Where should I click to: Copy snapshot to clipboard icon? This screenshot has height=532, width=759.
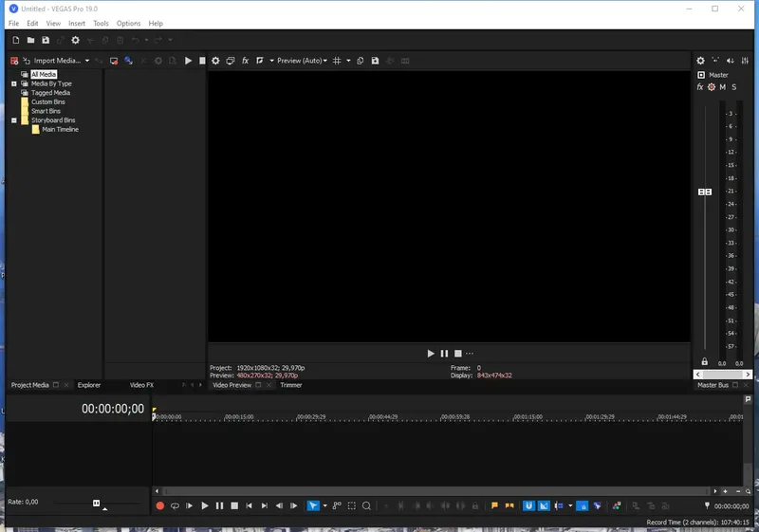click(x=361, y=61)
